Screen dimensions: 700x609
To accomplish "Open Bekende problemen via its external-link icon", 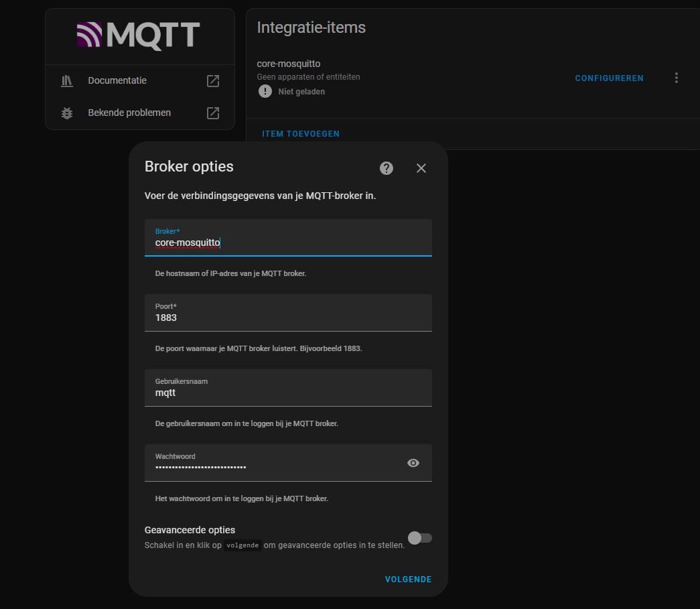I will tap(213, 113).
